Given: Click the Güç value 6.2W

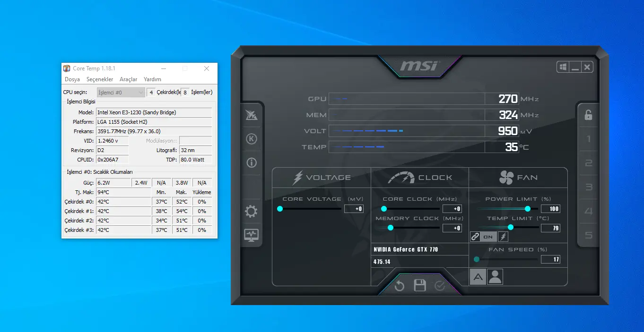Looking at the screenshot, I should click(113, 183).
